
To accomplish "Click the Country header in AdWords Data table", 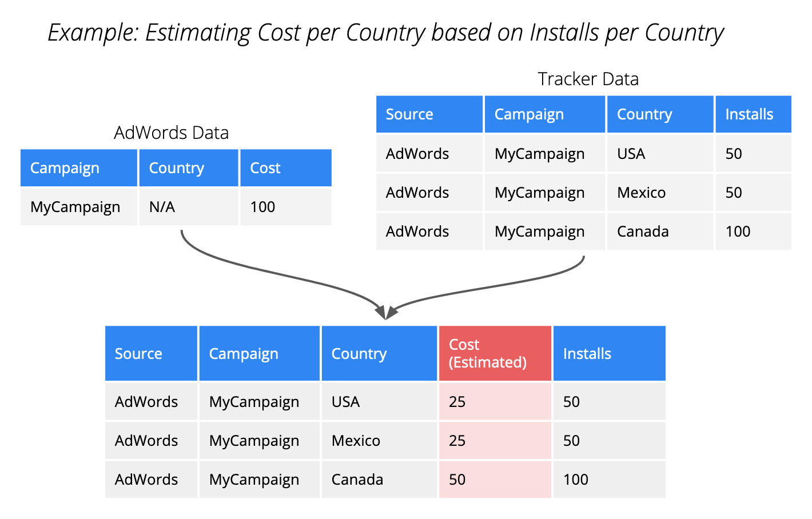I will click(x=188, y=168).
